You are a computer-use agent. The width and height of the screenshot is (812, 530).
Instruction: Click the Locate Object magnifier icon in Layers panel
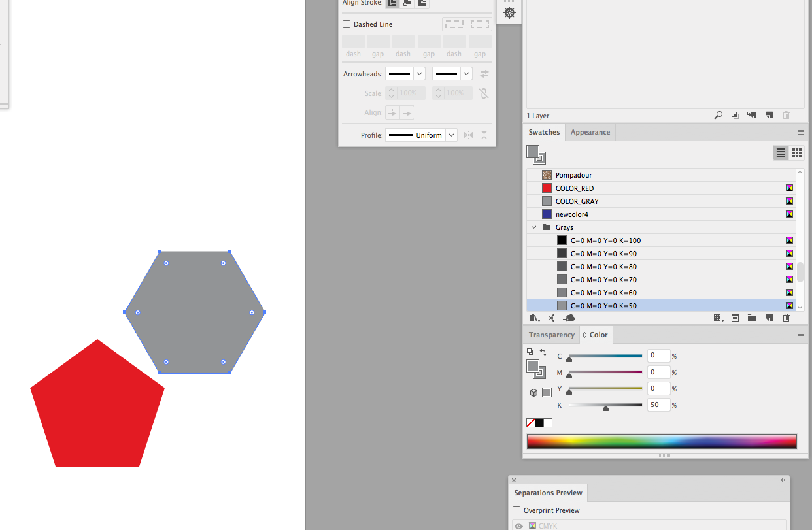[718, 115]
